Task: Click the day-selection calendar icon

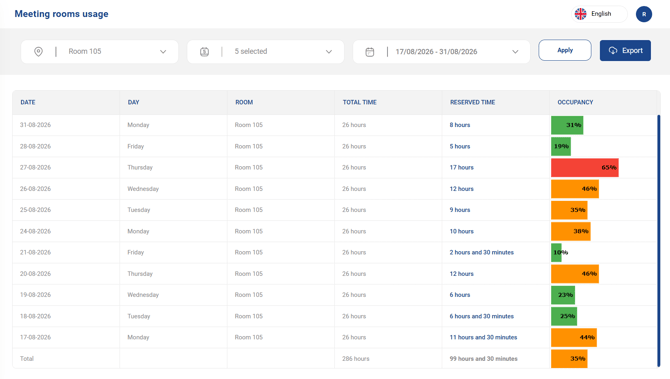Action: coord(205,52)
